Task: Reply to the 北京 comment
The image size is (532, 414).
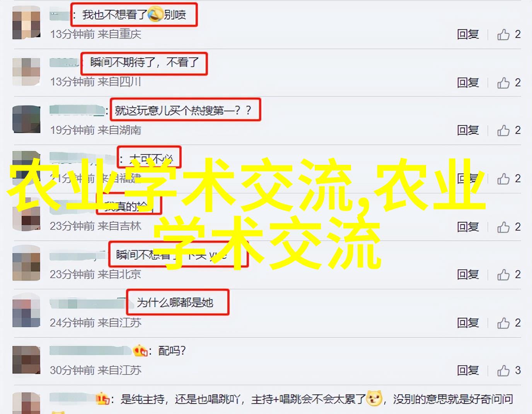Action: [x=468, y=275]
